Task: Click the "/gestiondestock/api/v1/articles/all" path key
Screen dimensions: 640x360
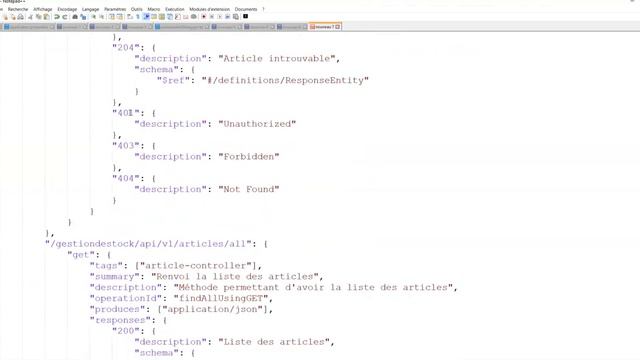Action: click(148, 244)
